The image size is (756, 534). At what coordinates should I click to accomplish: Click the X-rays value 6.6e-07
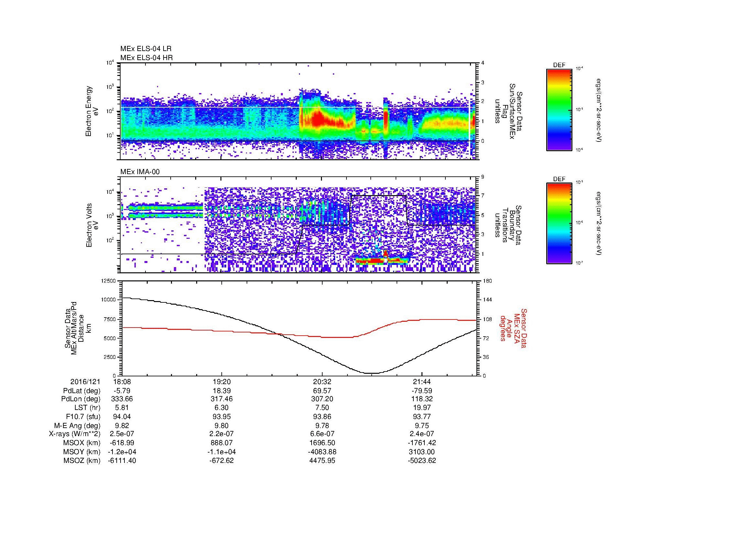point(322,434)
